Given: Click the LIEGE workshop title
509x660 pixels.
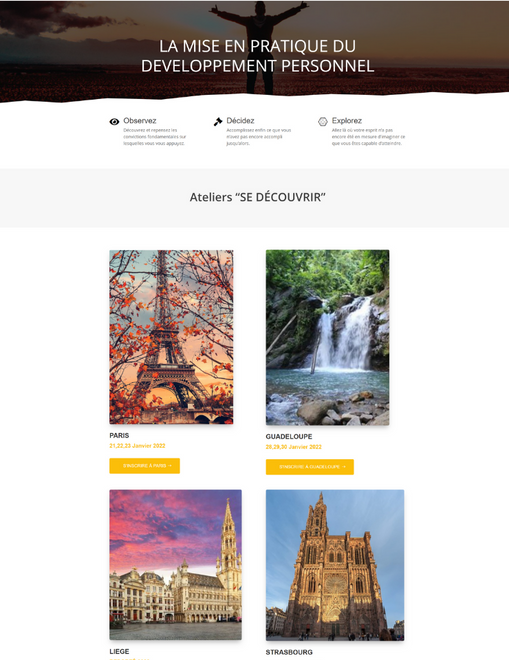Looking at the screenshot, I should coord(119,651).
